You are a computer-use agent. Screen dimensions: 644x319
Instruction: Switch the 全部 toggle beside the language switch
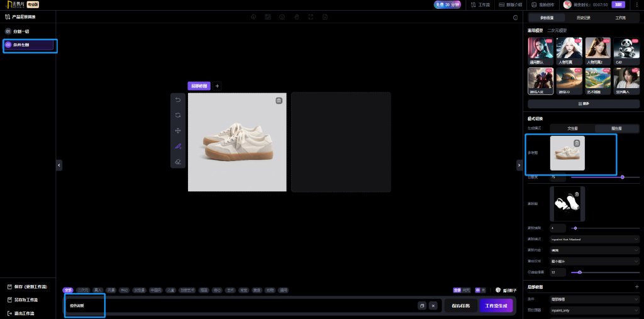(462, 290)
